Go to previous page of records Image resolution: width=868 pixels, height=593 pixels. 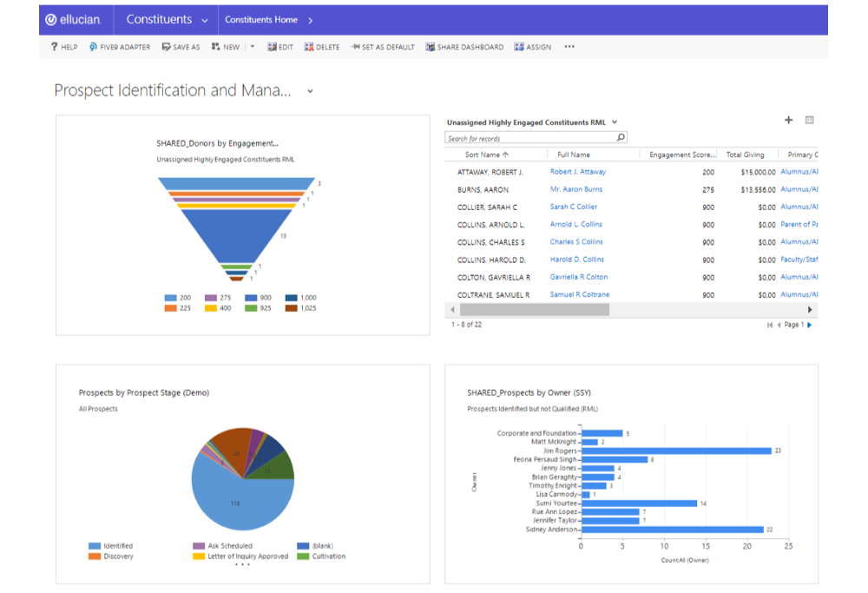tap(779, 325)
